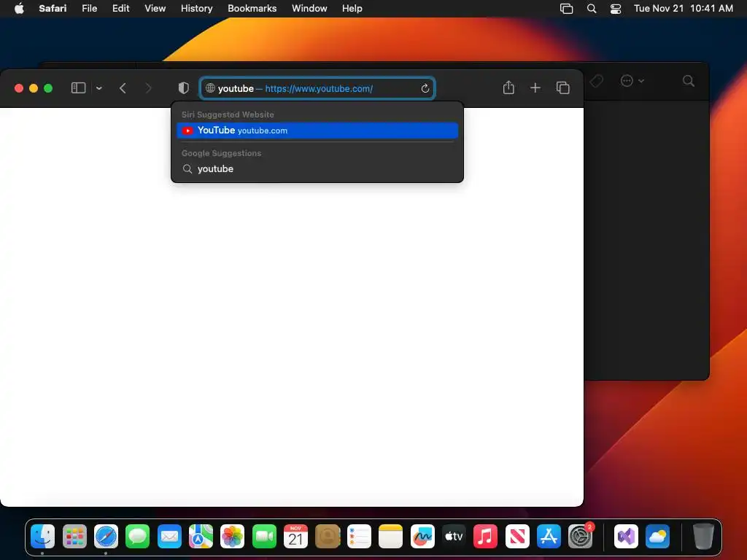The image size is (747, 560).
Task: Click the globe icon in the address bar
Action: point(210,88)
